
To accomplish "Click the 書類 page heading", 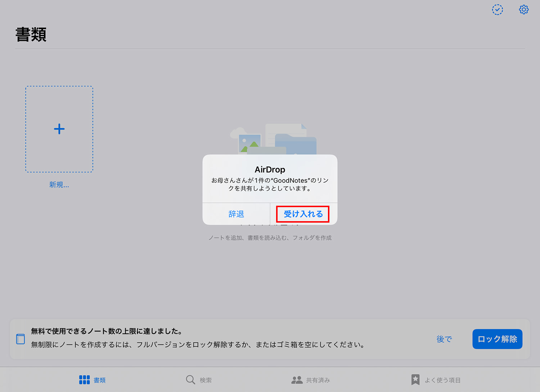I will tap(31, 35).
